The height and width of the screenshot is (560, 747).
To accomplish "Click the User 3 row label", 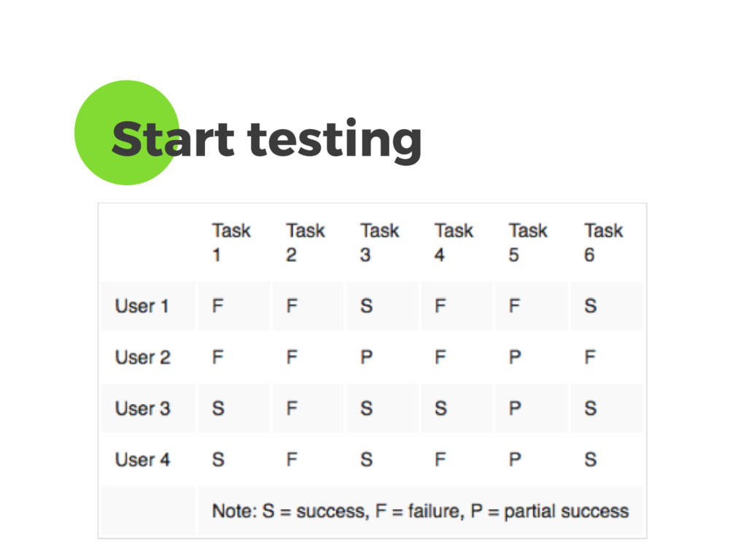I will (143, 408).
